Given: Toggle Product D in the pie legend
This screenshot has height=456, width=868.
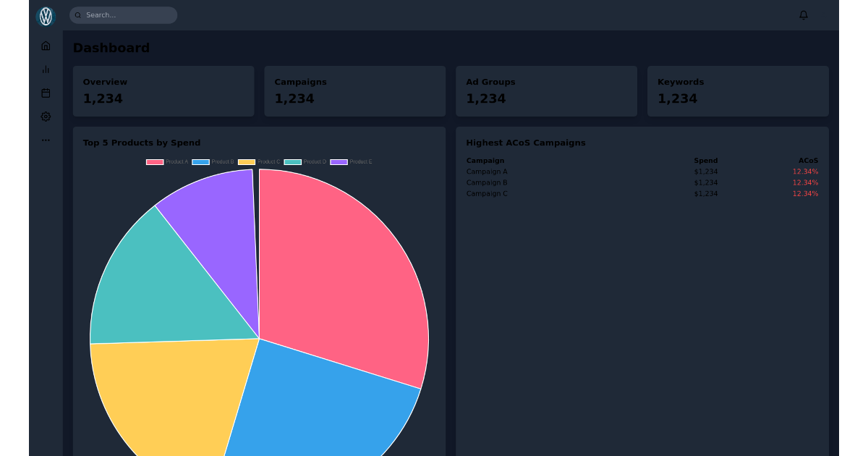Looking at the screenshot, I should 304,161.
